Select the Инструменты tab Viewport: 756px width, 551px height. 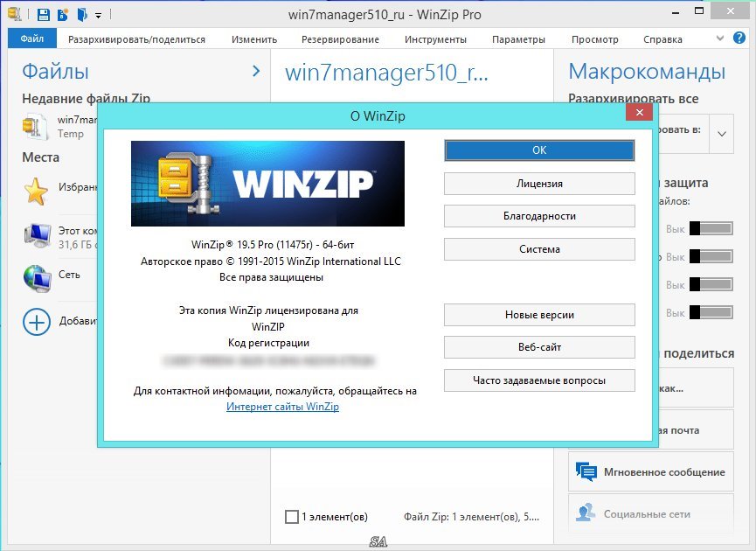(435, 39)
